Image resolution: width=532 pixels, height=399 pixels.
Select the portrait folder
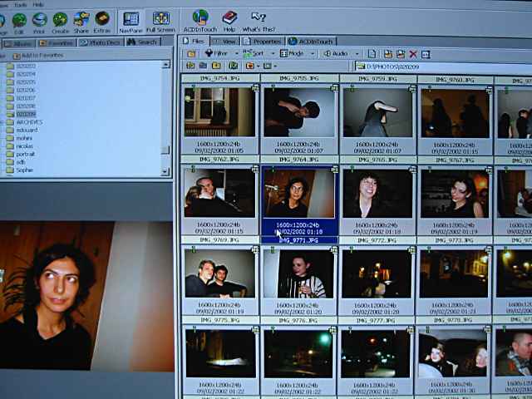[x=26, y=154]
